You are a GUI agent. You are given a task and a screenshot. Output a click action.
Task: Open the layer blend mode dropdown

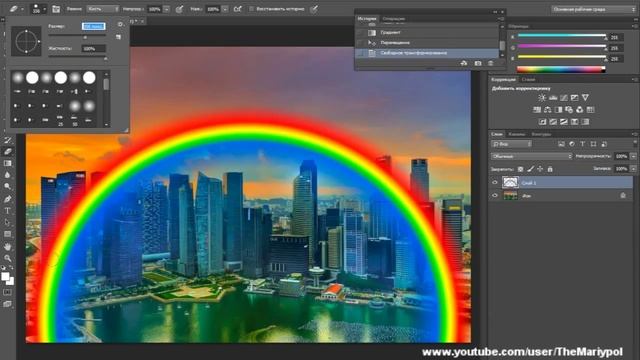click(x=532, y=156)
